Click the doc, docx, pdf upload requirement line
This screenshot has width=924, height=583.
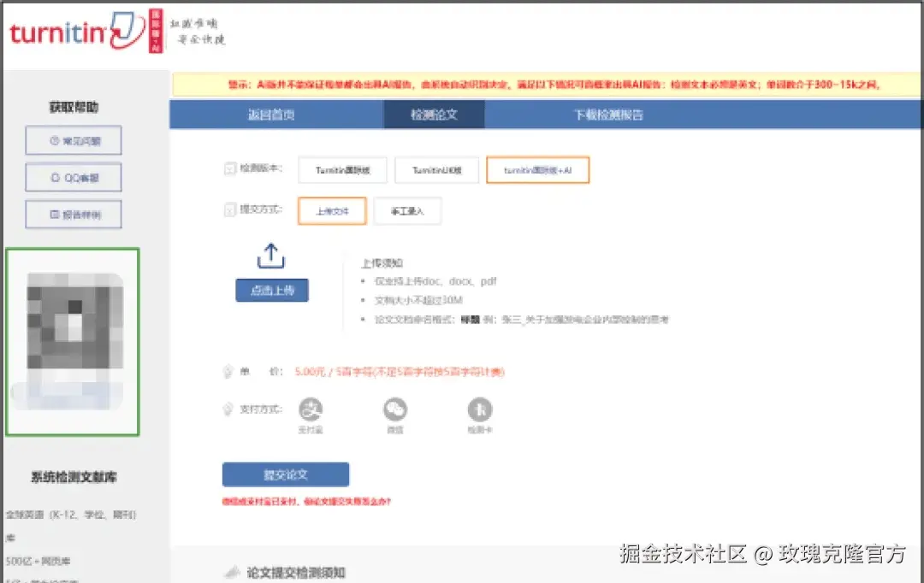[x=435, y=281]
